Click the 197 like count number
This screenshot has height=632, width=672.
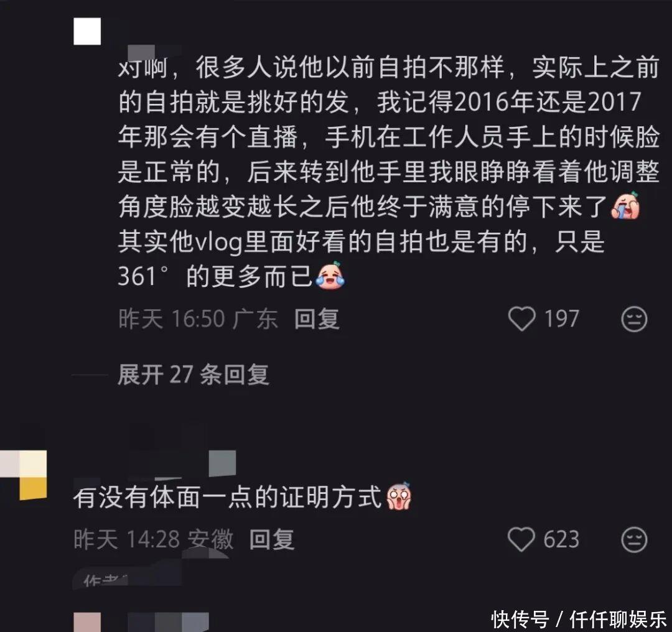tap(561, 318)
